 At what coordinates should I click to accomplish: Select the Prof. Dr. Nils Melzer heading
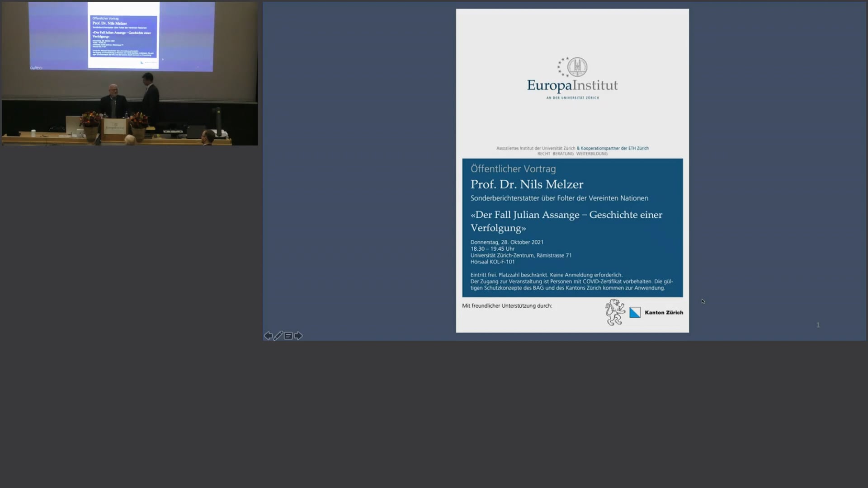tap(527, 184)
